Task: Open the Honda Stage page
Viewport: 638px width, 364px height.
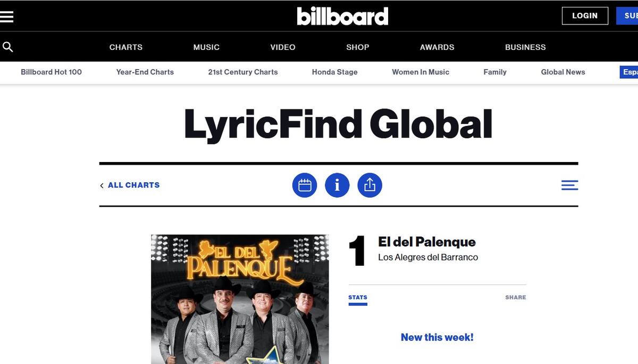Action: 335,72
